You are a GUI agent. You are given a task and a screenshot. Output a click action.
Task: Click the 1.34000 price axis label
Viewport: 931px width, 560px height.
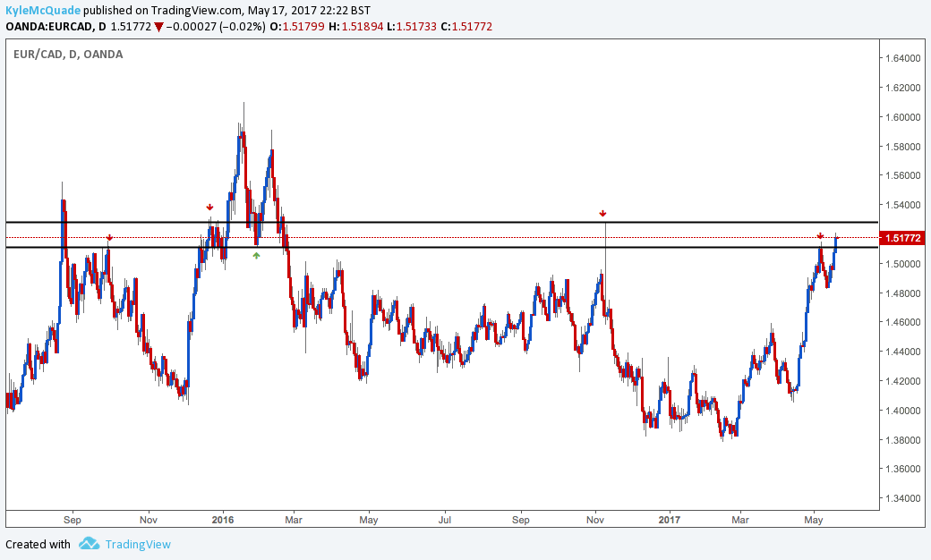click(902, 498)
